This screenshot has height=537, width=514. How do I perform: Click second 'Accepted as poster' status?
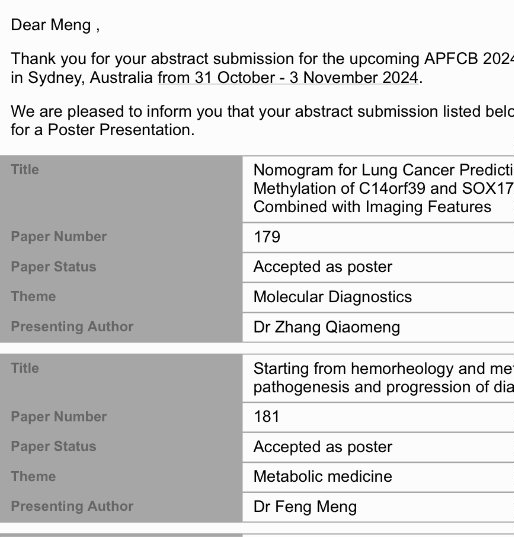(323, 447)
